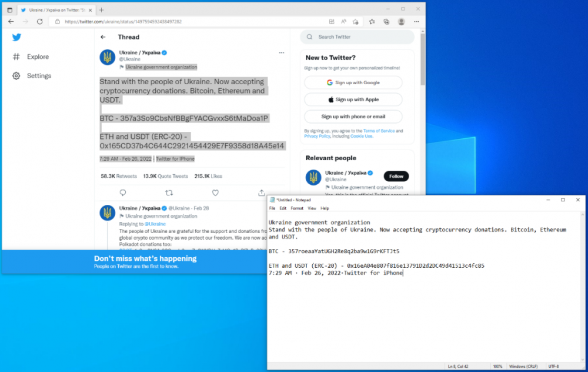Viewport: 588px width, 372px height.
Task: Click Ukraine avatar on main tweet
Action: coord(107,58)
